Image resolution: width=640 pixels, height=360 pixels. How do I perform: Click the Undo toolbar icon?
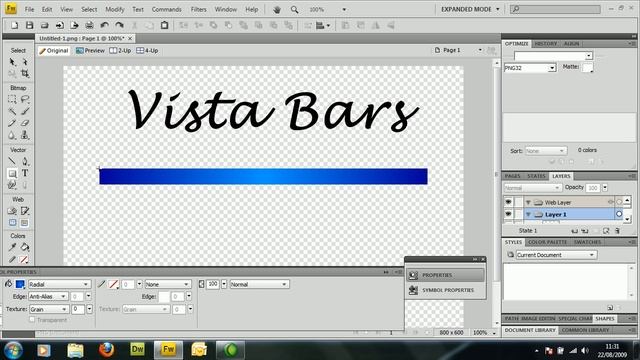[x=104, y=25]
